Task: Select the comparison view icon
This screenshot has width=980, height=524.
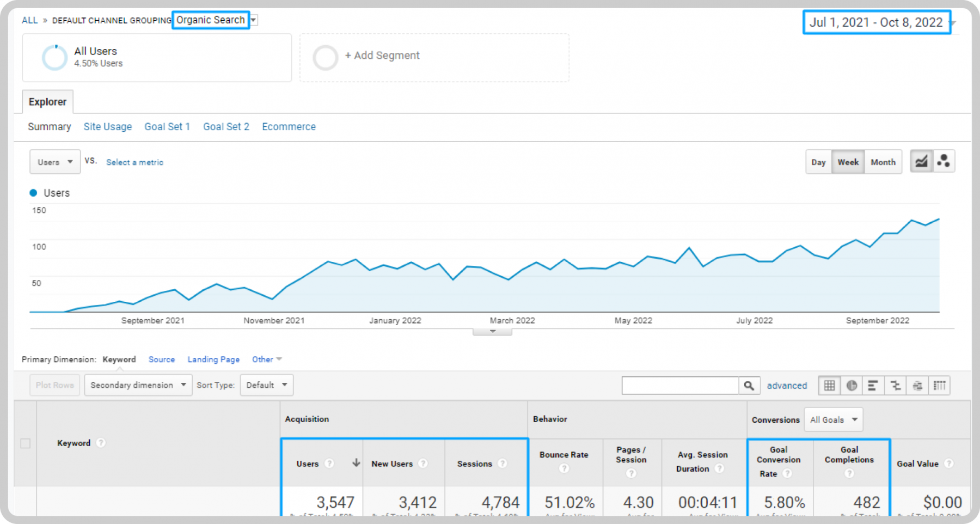Action: 895,386
